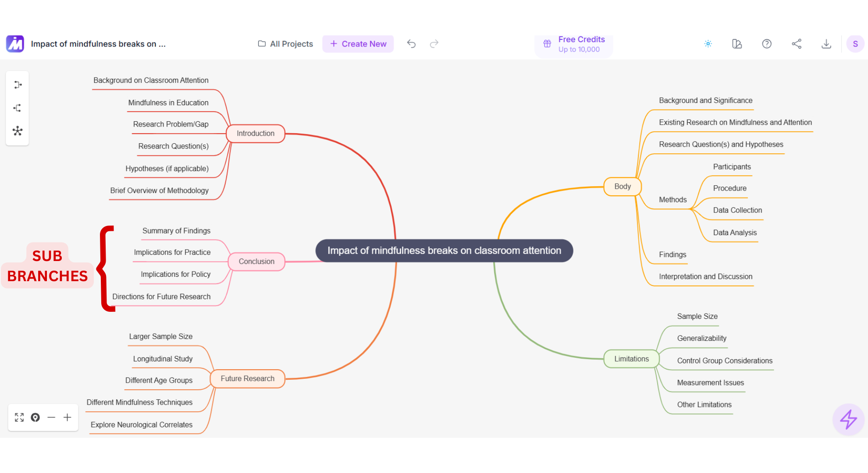The image size is (868, 473).
Task: Select the Research Question(s) node under Introduction
Action: coord(174,146)
